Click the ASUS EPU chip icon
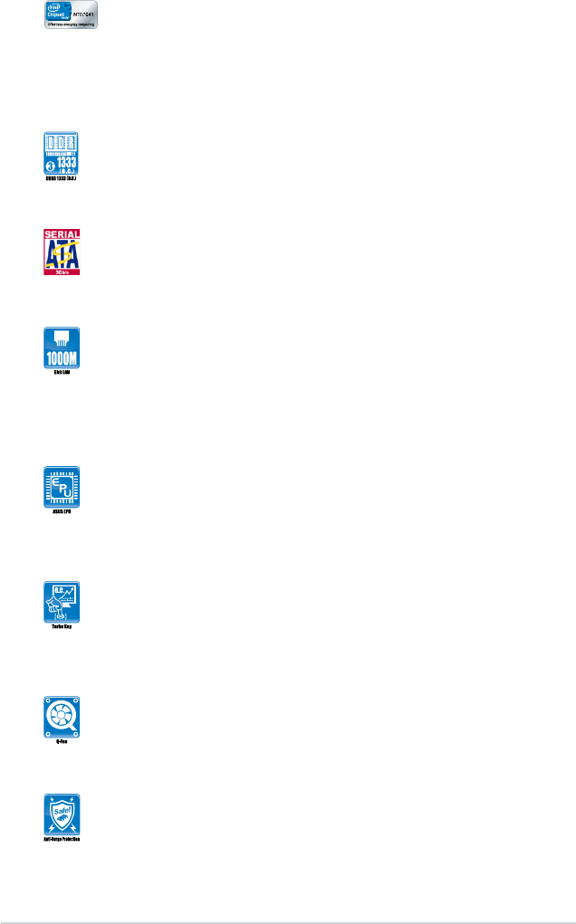Screen dimensions: 576x924 tap(62, 487)
